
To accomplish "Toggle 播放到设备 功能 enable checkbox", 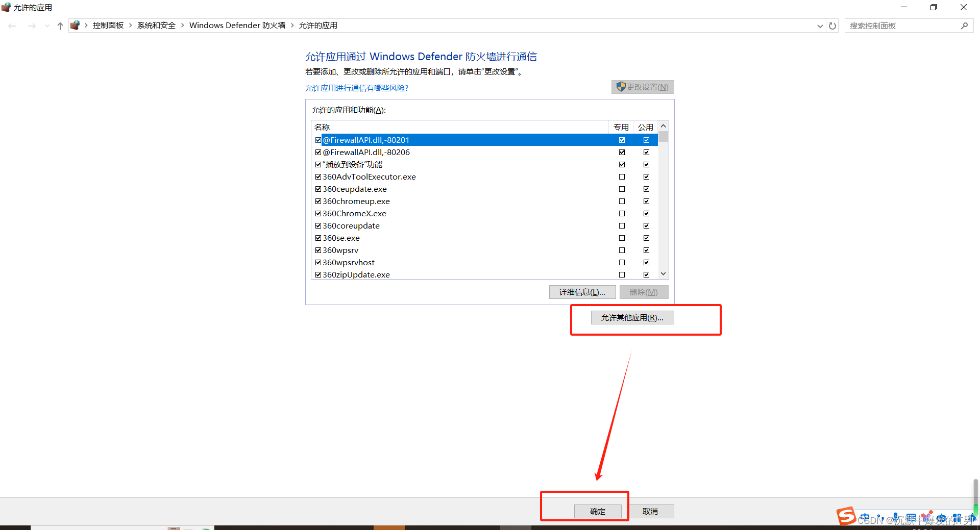I will 318,165.
